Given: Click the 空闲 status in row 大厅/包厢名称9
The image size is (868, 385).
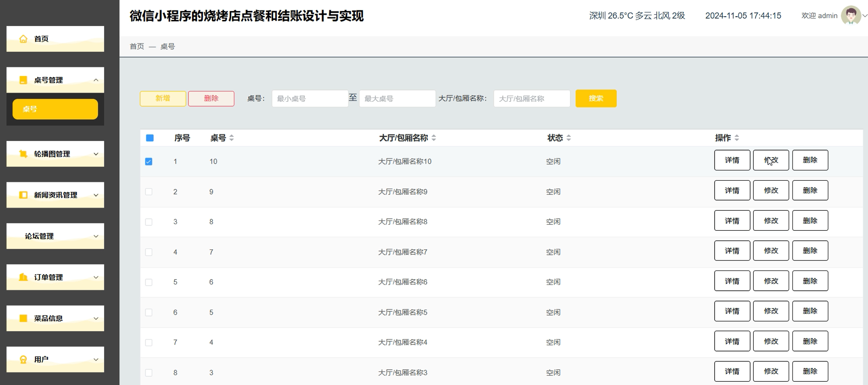Looking at the screenshot, I should (553, 191).
